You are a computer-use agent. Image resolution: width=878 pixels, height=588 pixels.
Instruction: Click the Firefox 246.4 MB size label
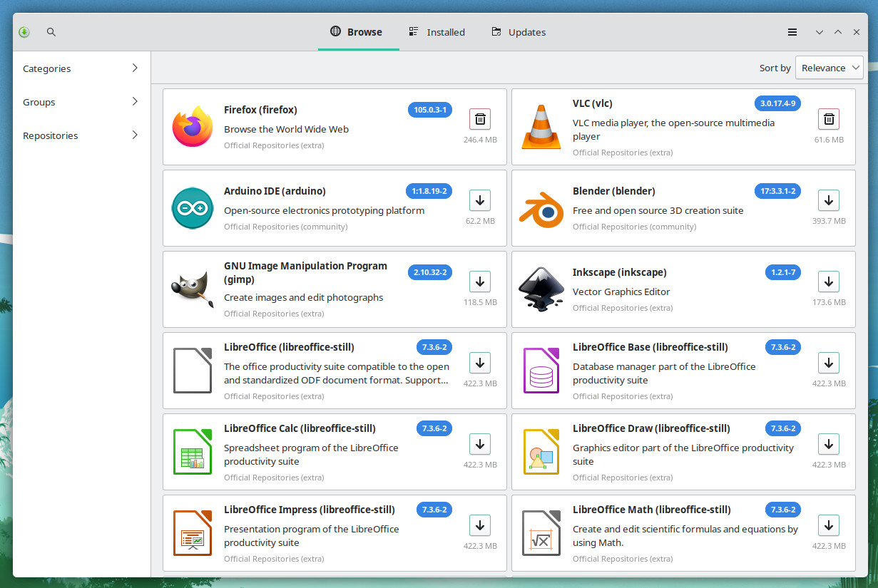click(480, 140)
